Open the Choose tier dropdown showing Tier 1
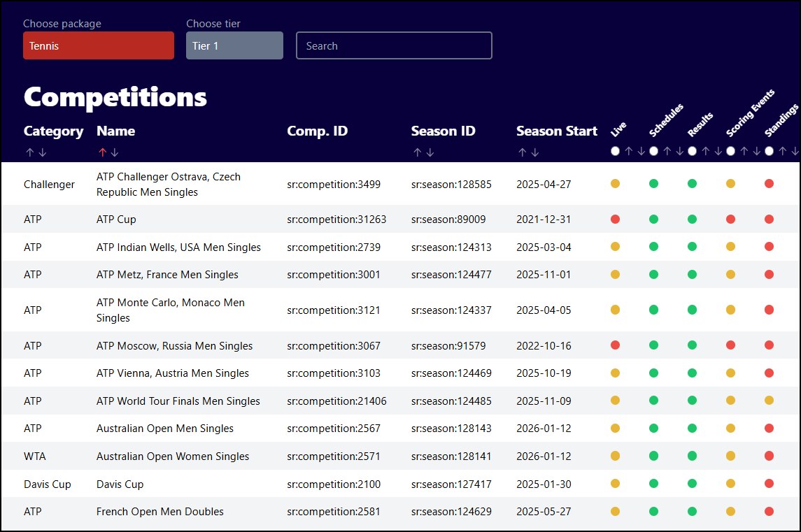Viewport: 801px width, 532px height. click(234, 45)
